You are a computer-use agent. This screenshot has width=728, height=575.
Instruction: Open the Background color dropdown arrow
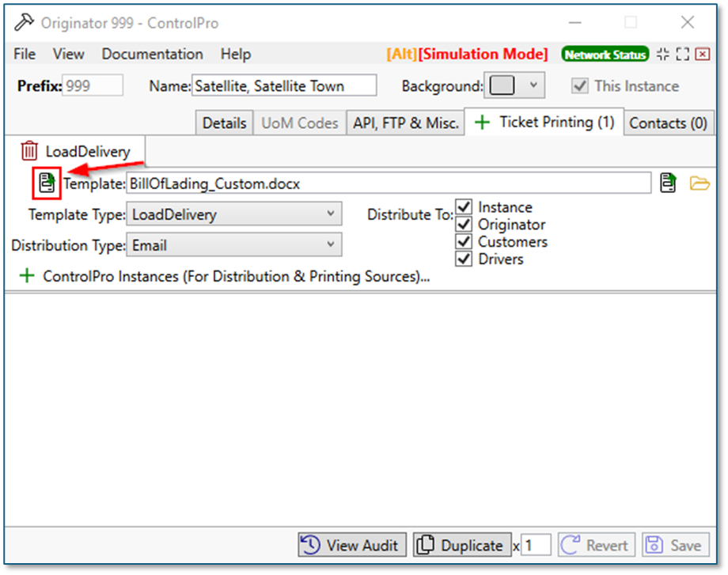click(533, 85)
